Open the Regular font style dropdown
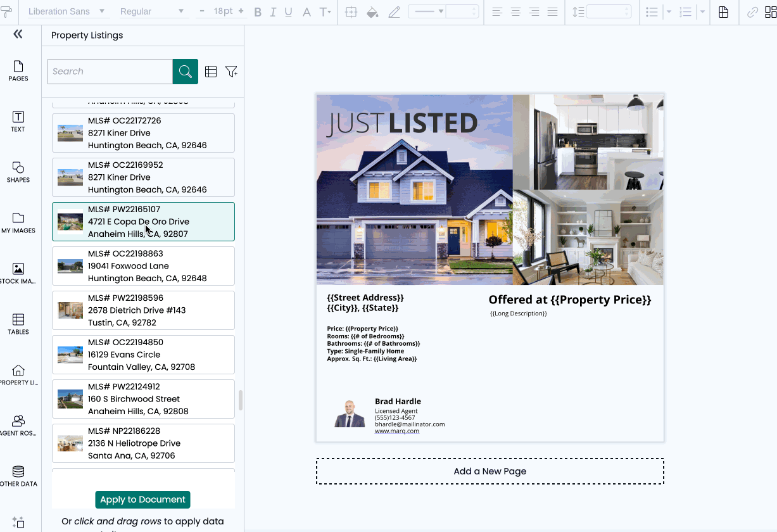The width and height of the screenshot is (777, 532). (152, 12)
